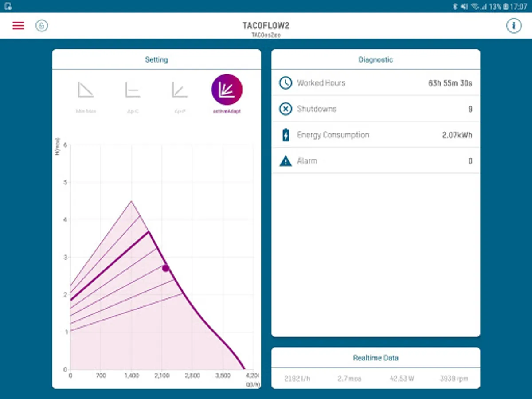Select the Alarm row label
Image resolution: width=532 pixels, height=399 pixels.
click(x=307, y=161)
